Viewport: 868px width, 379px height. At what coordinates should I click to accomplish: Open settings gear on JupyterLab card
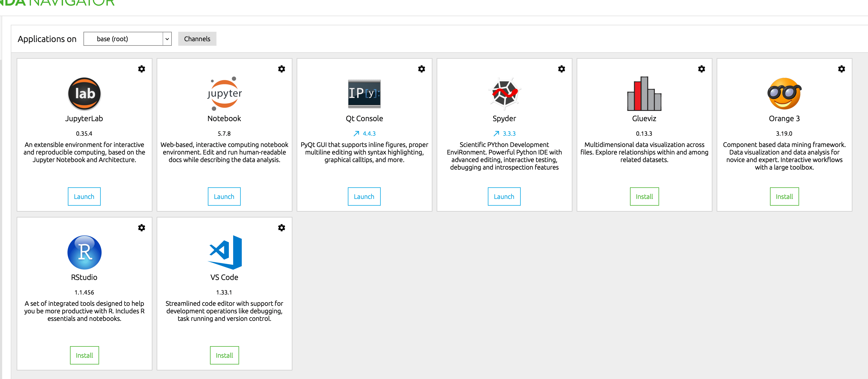[142, 69]
